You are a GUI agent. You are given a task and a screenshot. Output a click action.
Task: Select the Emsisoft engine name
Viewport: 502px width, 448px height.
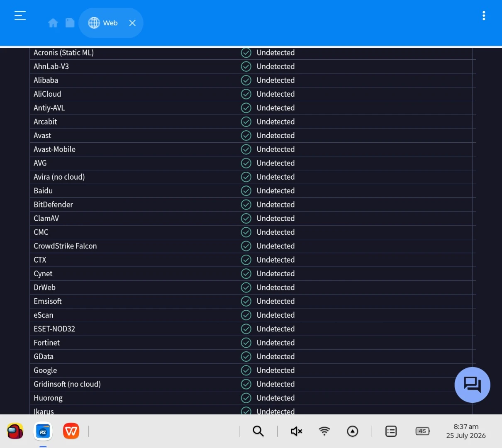point(47,301)
